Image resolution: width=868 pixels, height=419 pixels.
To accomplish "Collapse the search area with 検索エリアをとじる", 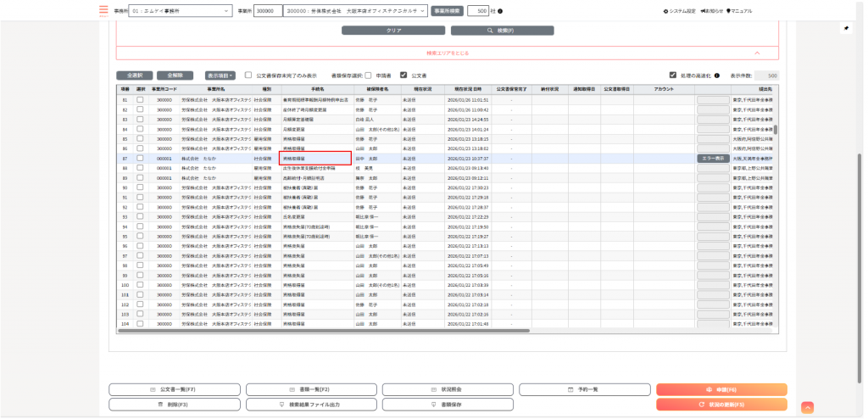I will tap(447, 53).
